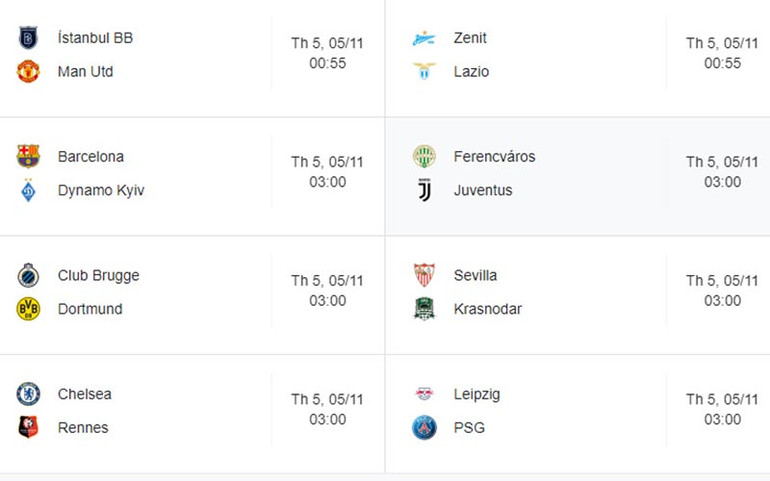Viewport: 770px width, 481px height.
Task: Click the Chelsea club crest
Action: [x=28, y=394]
